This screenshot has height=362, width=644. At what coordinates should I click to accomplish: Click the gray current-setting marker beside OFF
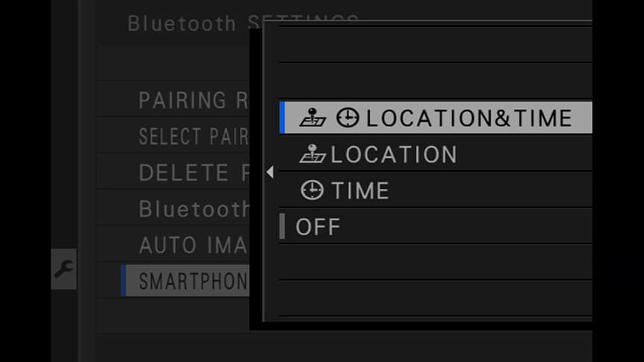point(282,226)
